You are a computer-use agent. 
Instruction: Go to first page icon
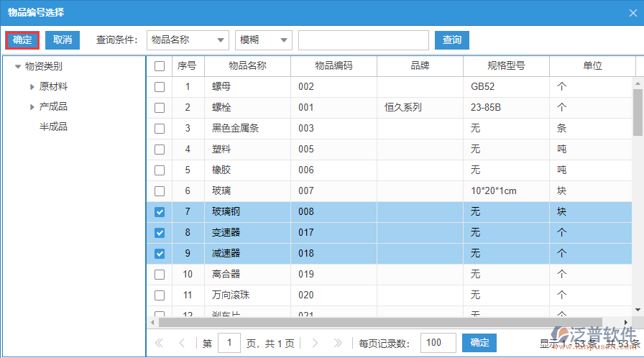[x=159, y=343]
